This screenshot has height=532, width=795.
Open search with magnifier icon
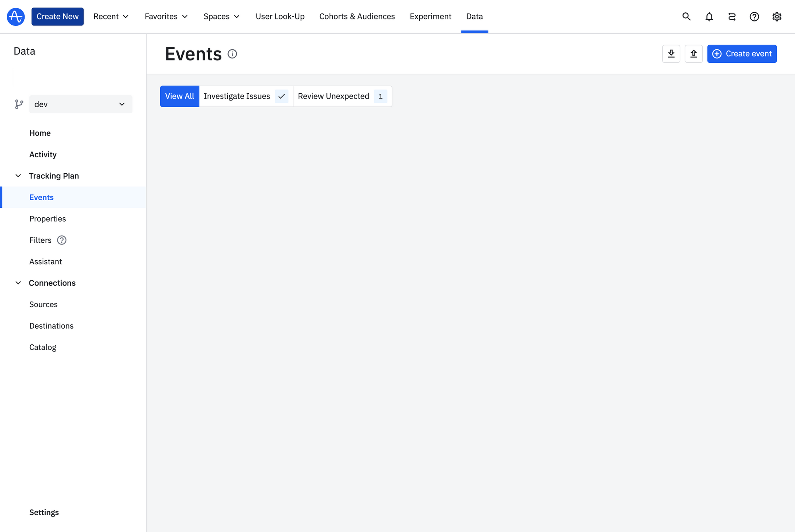(x=686, y=17)
